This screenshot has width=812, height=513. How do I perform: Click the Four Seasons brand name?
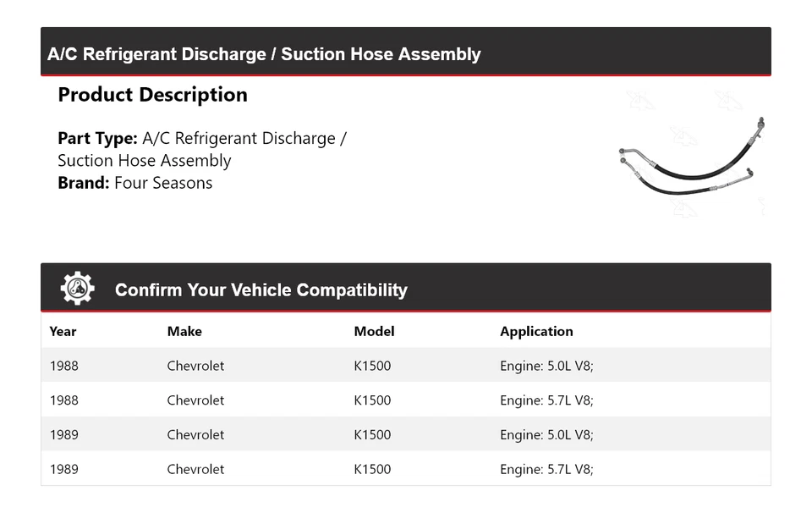163,183
